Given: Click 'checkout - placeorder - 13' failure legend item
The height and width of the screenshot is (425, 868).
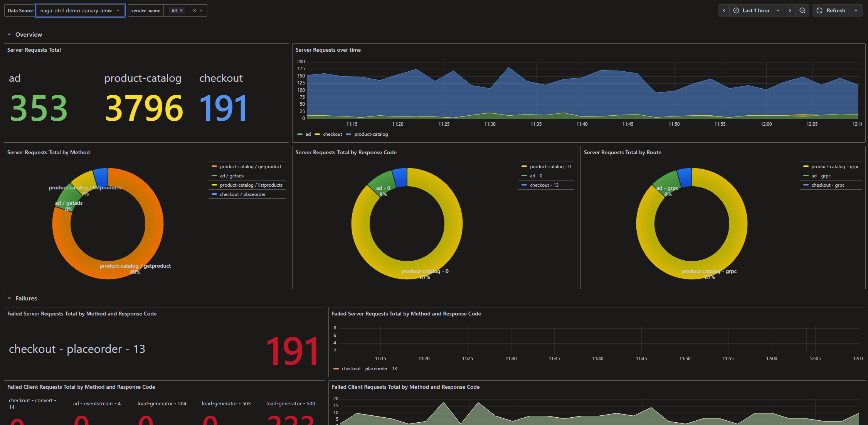Looking at the screenshot, I should (x=369, y=369).
